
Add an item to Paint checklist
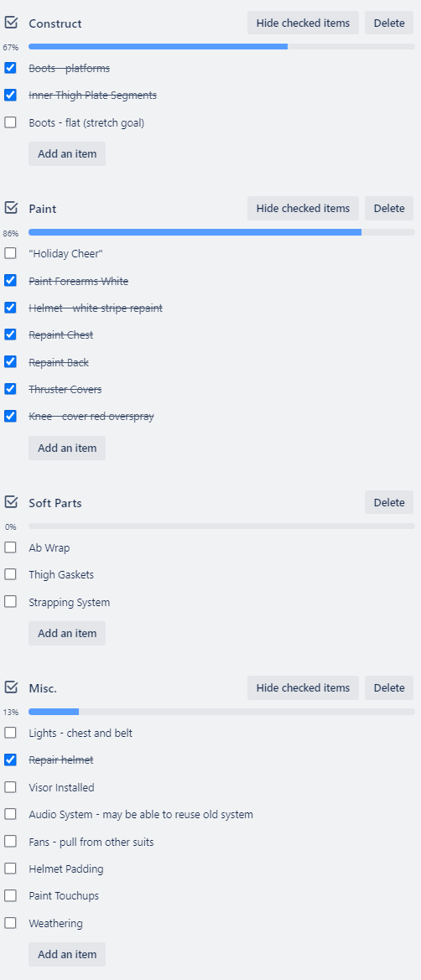click(67, 449)
